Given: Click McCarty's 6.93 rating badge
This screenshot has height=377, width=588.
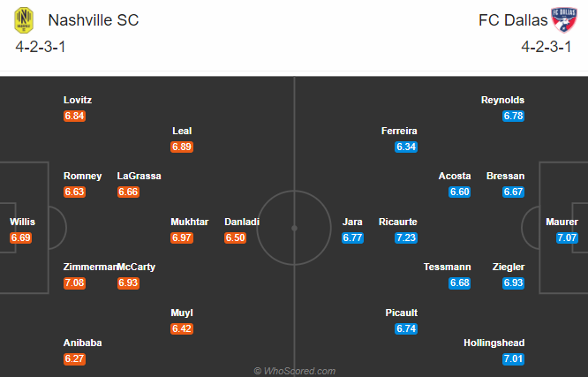Looking at the screenshot, I should (128, 283).
